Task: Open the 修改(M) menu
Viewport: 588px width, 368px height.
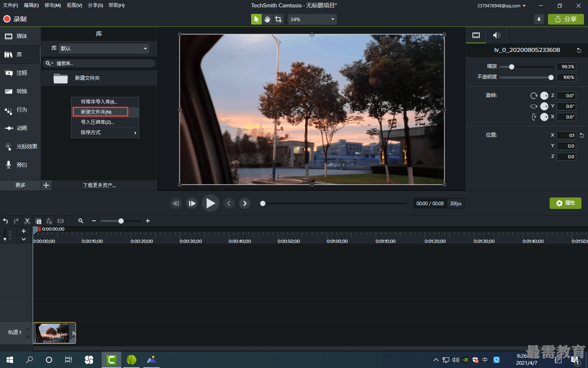Action: pos(53,5)
